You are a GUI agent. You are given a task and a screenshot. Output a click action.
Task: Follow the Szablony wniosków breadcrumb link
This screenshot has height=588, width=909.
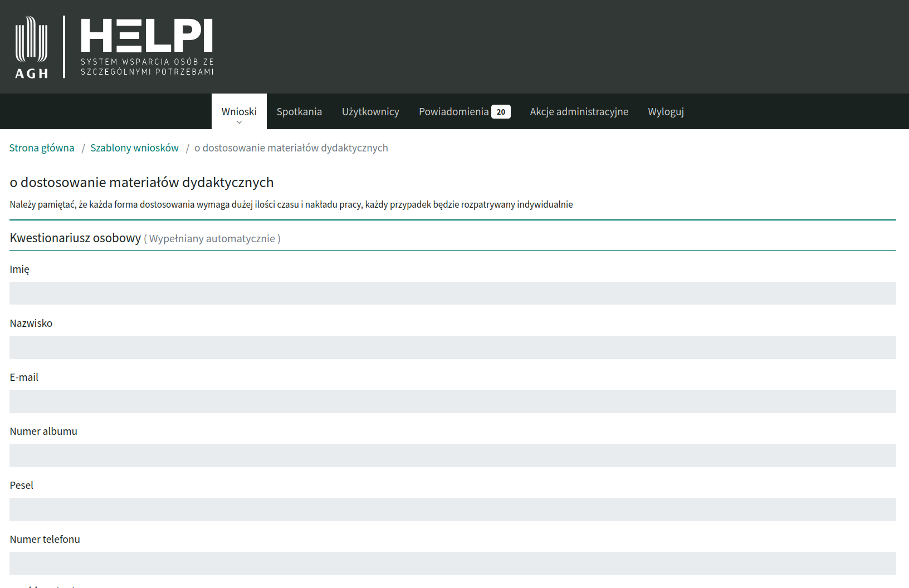tap(134, 148)
